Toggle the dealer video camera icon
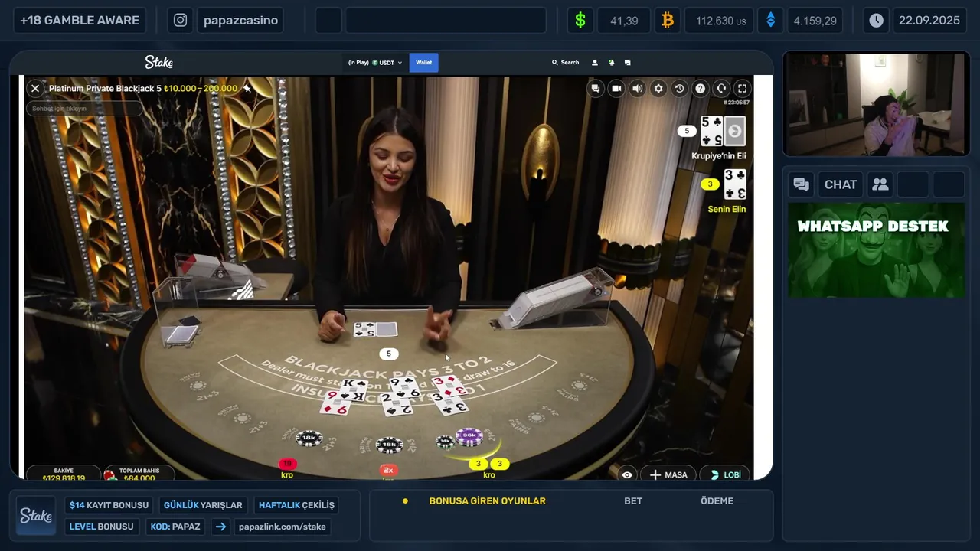This screenshot has height=551, width=980. pyautogui.click(x=616, y=89)
